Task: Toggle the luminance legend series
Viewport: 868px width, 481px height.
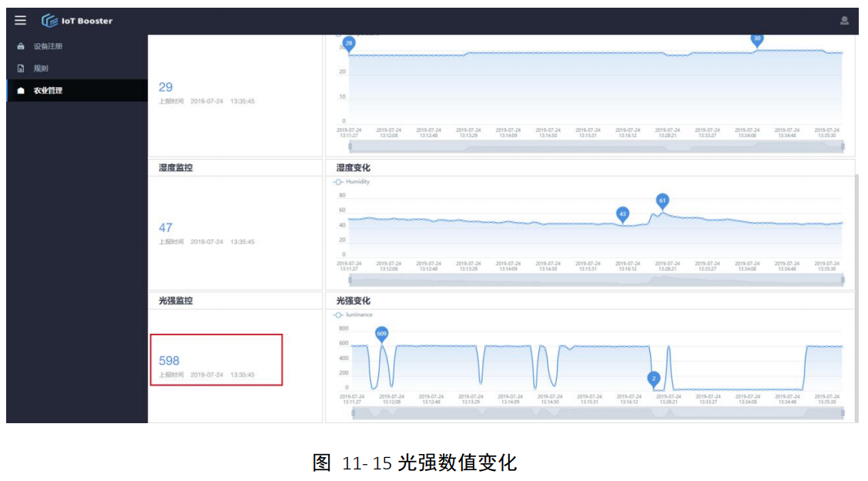Action: [x=354, y=314]
